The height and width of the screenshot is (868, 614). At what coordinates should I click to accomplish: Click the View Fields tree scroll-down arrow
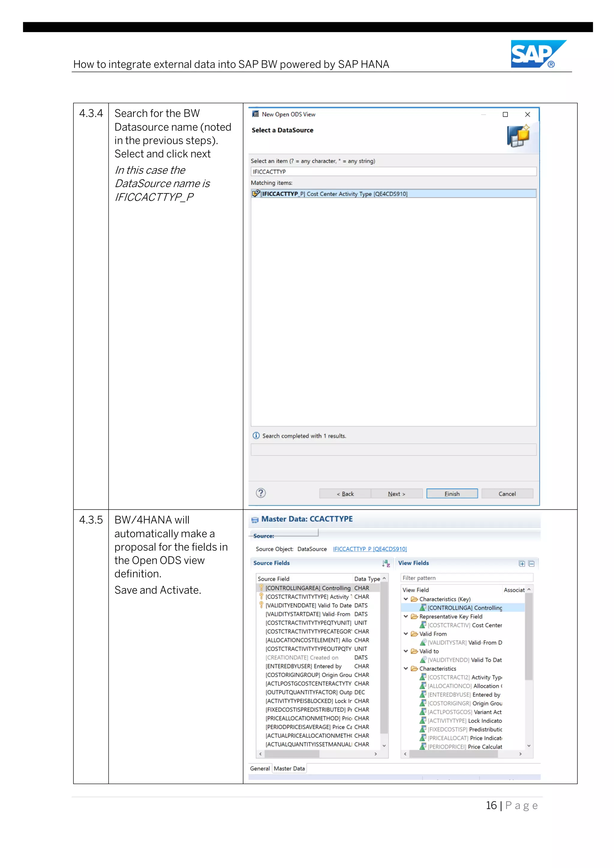[529, 746]
